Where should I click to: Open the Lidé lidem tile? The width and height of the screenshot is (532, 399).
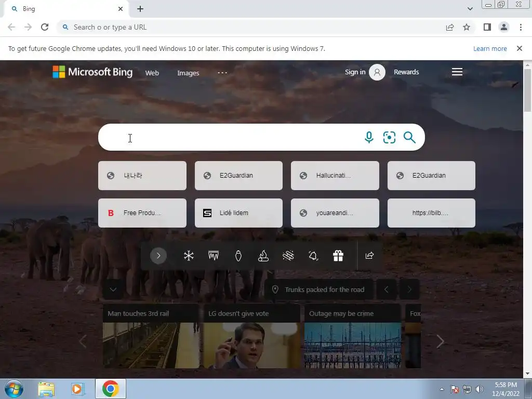tap(238, 212)
